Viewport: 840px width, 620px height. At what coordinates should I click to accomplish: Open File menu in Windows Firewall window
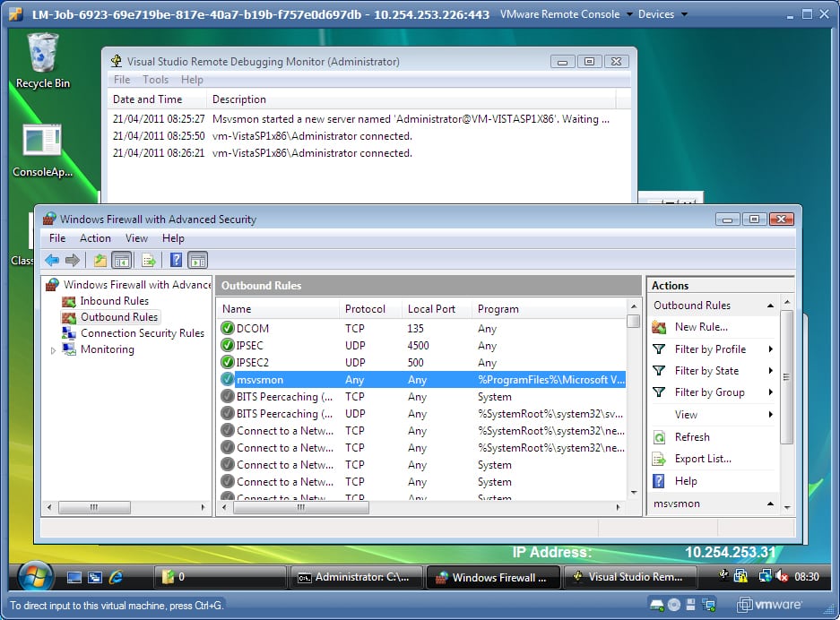(57, 238)
